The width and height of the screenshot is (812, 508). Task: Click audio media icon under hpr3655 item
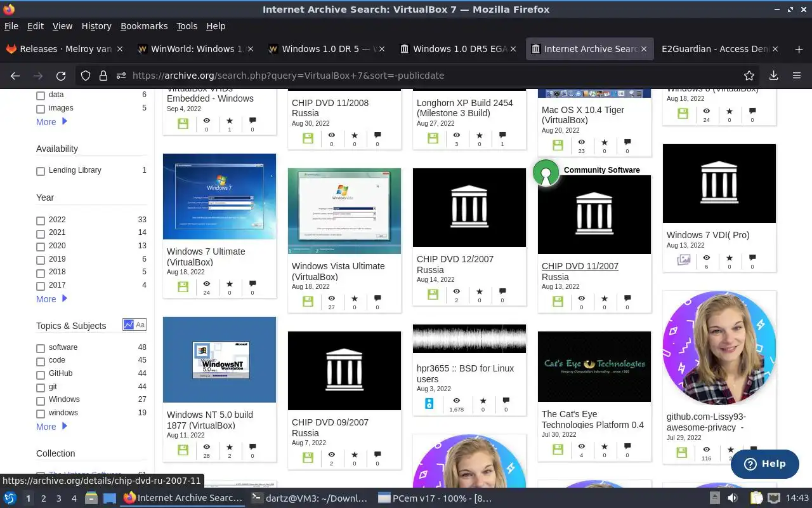click(429, 403)
